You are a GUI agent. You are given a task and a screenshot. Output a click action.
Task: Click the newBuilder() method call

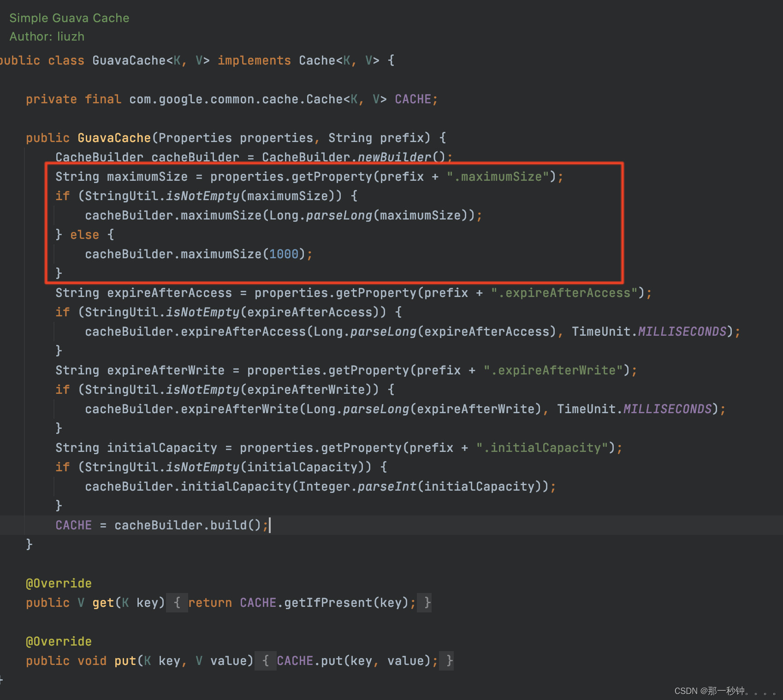click(402, 157)
